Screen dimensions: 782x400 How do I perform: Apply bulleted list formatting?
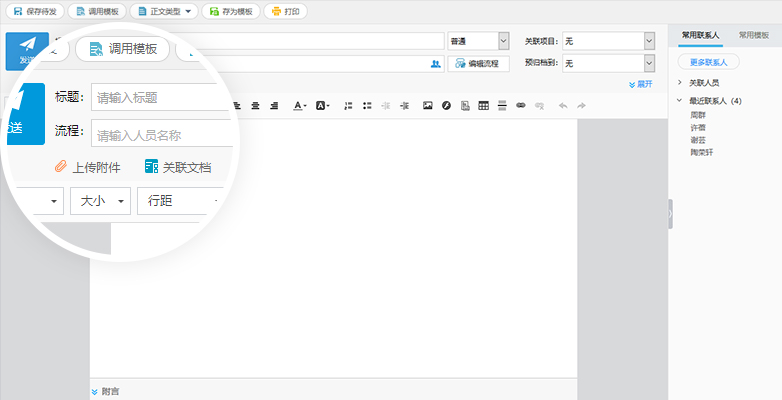pos(367,105)
